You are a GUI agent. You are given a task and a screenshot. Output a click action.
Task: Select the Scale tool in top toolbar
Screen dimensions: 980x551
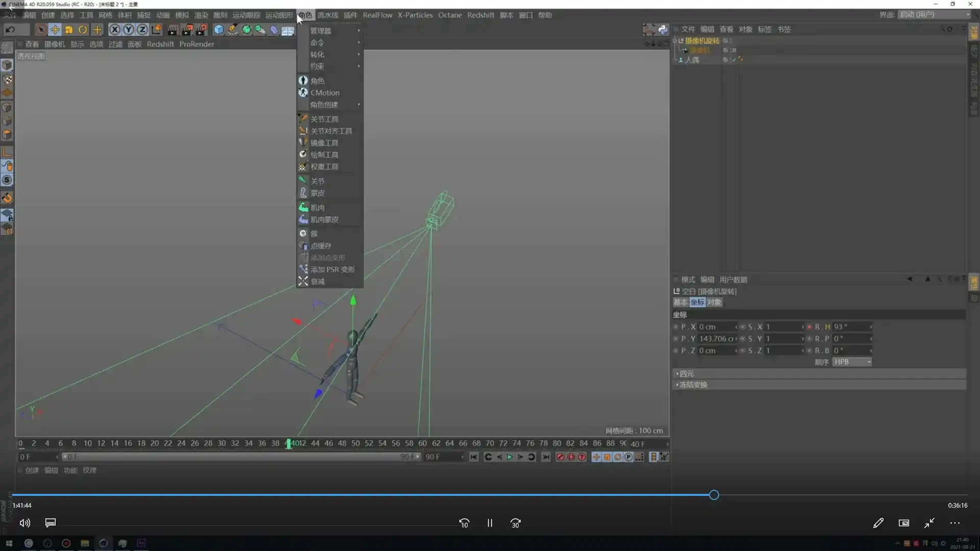coord(69,30)
